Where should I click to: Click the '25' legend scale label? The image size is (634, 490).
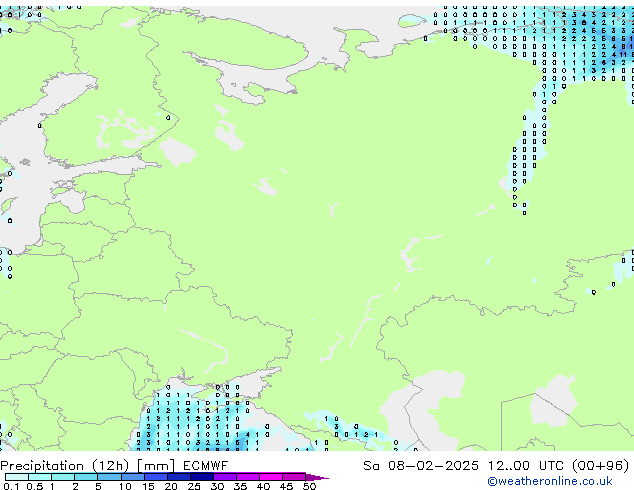click(x=194, y=486)
